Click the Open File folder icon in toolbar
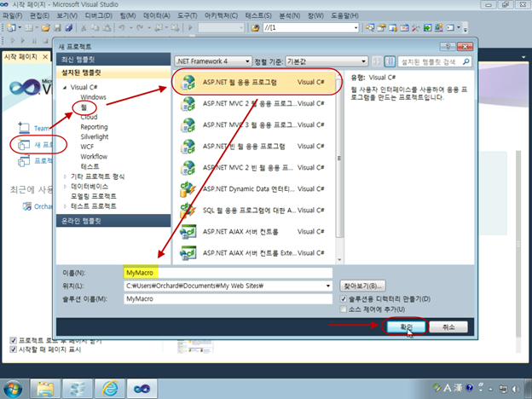Screen dimensions: 532x399 (x=46, y=28)
